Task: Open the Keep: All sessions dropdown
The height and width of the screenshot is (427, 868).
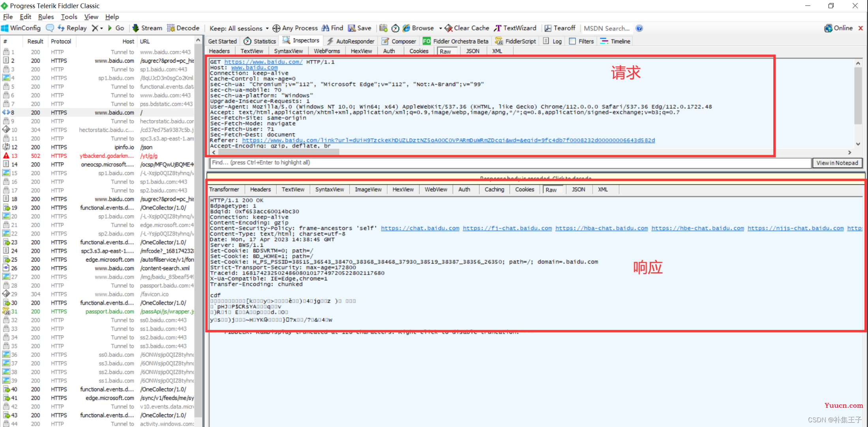Action: tap(239, 28)
